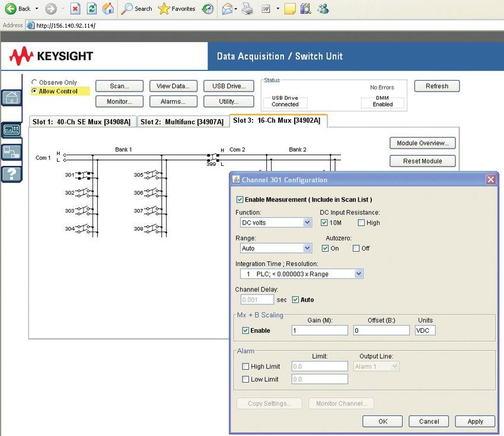Open the Module Overview... button
The height and width of the screenshot is (436, 504).
(423, 143)
